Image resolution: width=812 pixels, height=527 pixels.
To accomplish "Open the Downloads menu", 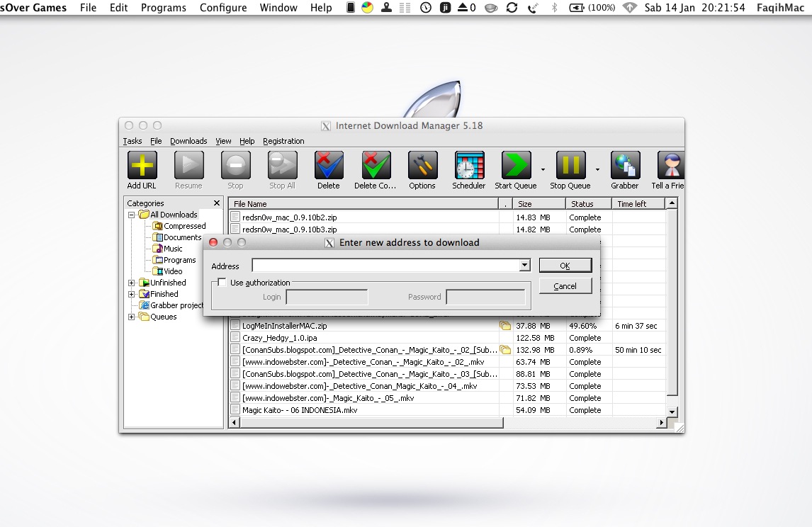I will [188, 141].
